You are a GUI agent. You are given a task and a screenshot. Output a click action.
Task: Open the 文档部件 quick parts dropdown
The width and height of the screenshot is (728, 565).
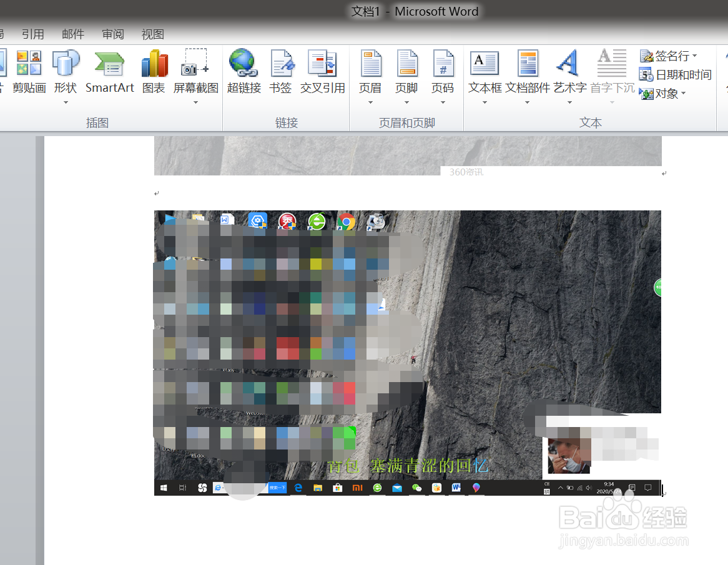pos(528,77)
